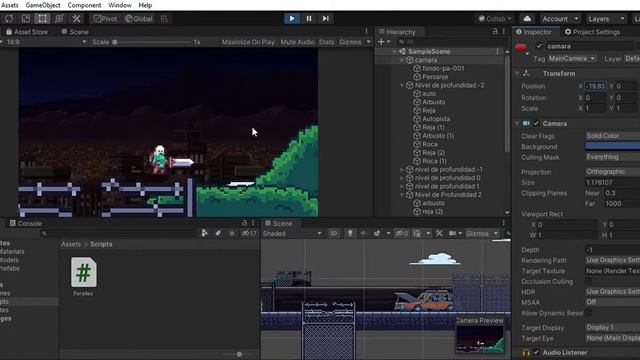Screen dimensions: 640x360
Task: Click the Pause button
Action: (309, 18)
